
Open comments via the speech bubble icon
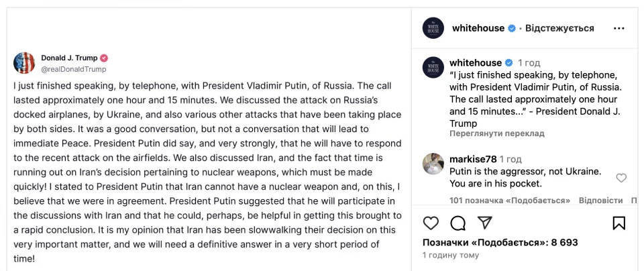[458, 223]
